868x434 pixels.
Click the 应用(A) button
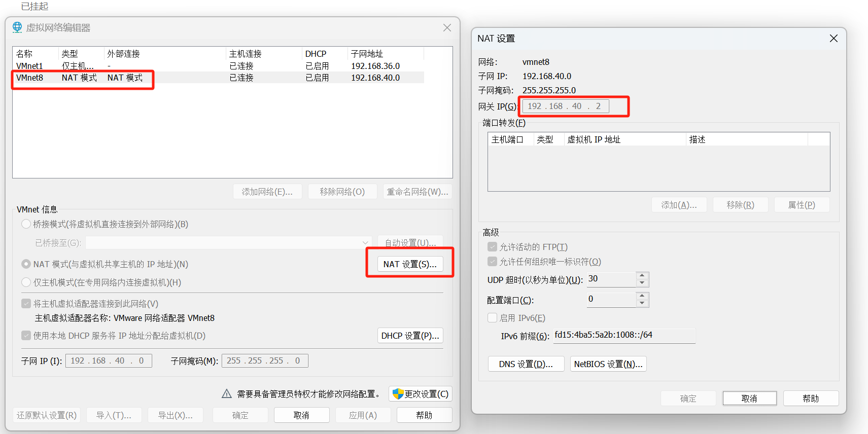click(363, 415)
